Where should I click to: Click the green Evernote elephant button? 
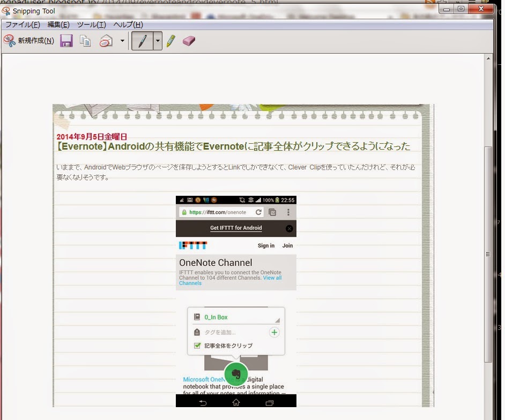coord(236,374)
